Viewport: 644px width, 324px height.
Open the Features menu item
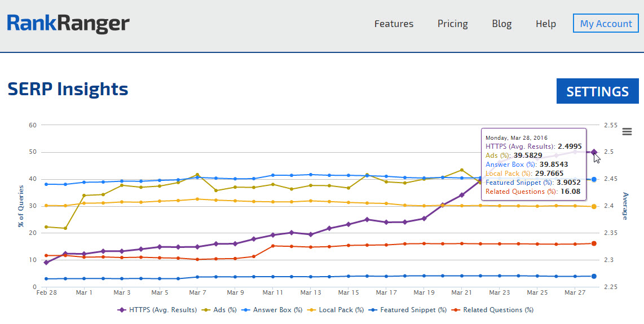(394, 24)
